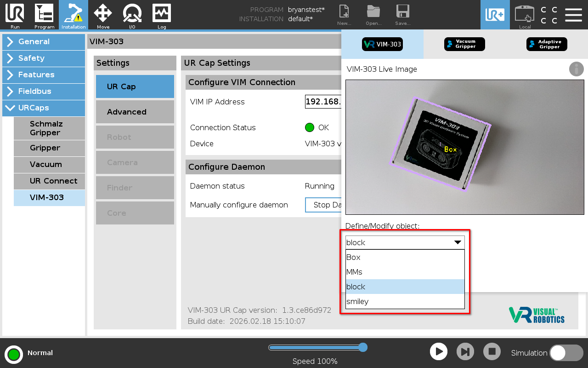
Task: Switch to the Adaptive Gripper toolbar tab
Action: 547,44
